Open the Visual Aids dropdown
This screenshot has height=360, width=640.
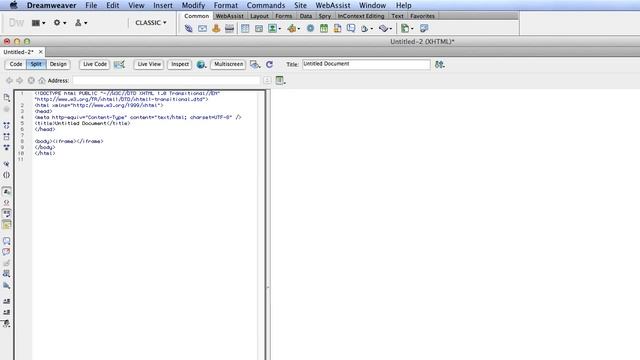[255, 64]
